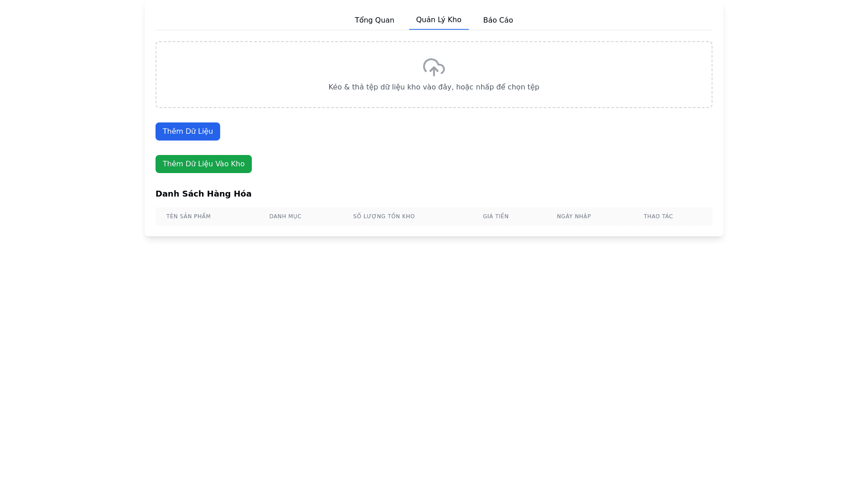Click the Thao Tác column header

(658, 216)
